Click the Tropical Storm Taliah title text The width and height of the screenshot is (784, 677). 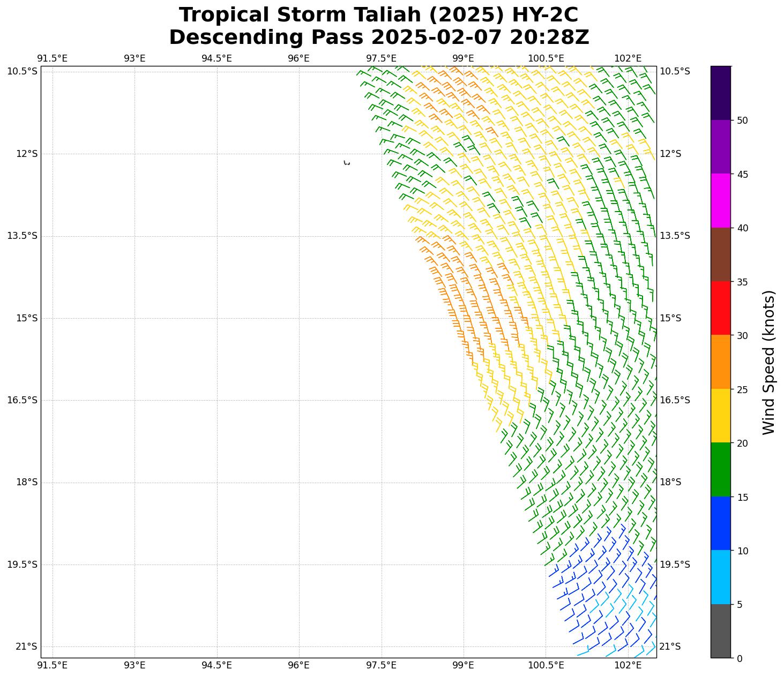pos(378,15)
